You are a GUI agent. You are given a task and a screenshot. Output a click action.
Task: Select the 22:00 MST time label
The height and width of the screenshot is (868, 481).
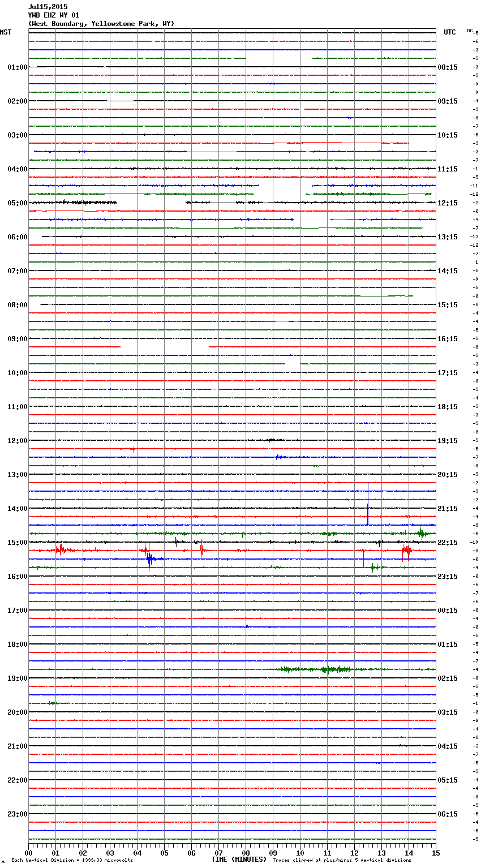18,780
